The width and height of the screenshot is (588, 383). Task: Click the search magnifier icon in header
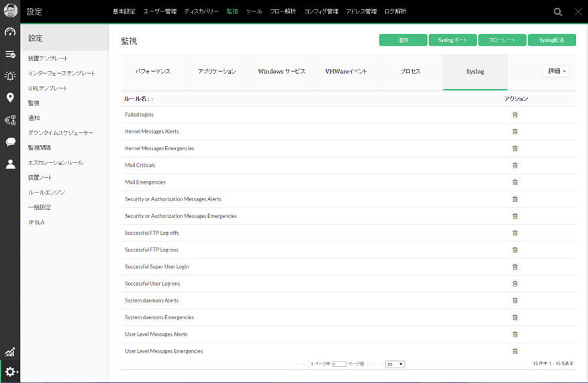point(558,11)
